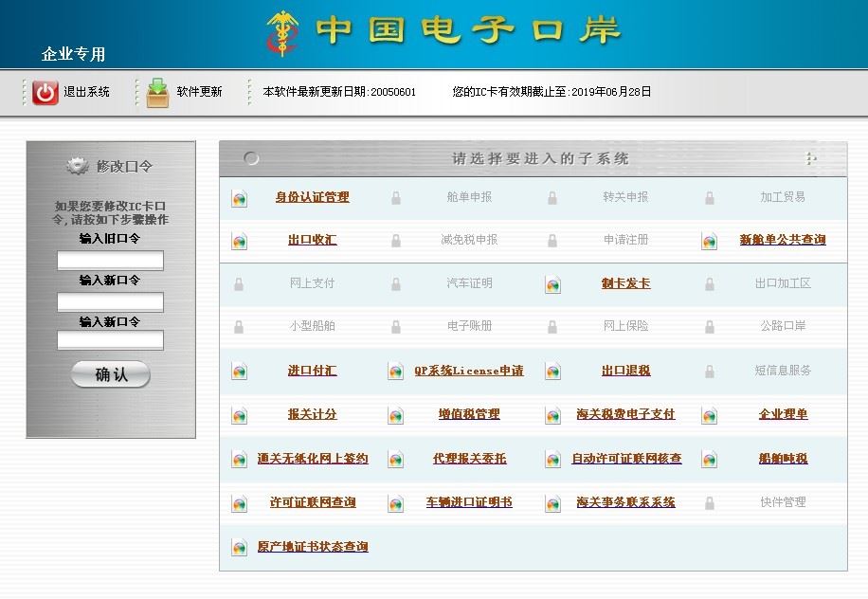Click the icon beside 通关无纸化网上签约
The image size is (868, 599).
(x=239, y=460)
